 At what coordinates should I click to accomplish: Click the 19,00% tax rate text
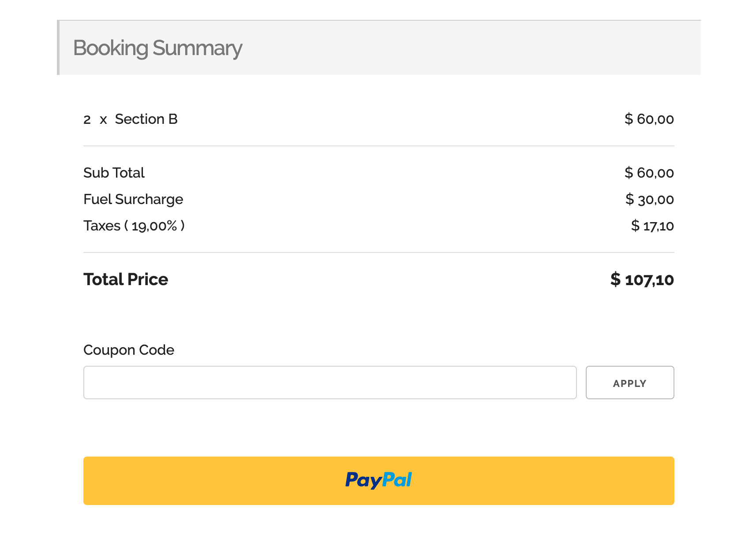click(154, 226)
